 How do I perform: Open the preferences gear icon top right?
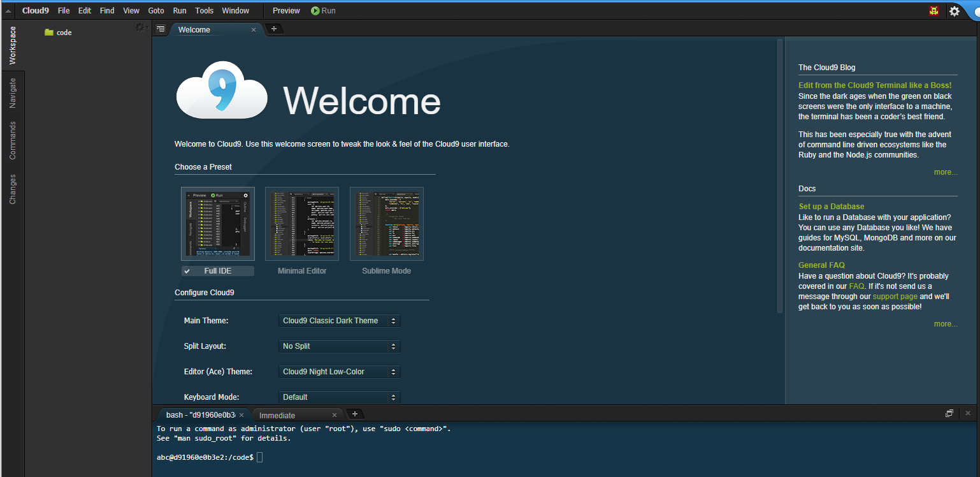(954, 11)
